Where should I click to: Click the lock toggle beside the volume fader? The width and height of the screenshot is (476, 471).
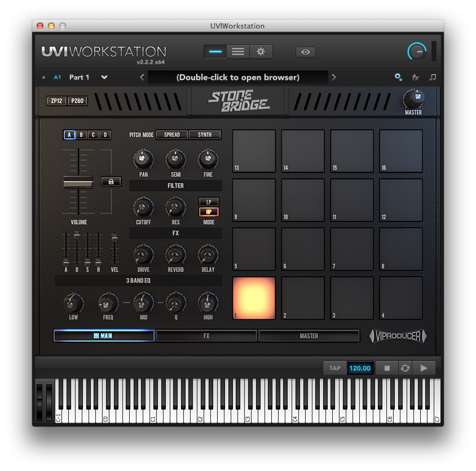111,182
